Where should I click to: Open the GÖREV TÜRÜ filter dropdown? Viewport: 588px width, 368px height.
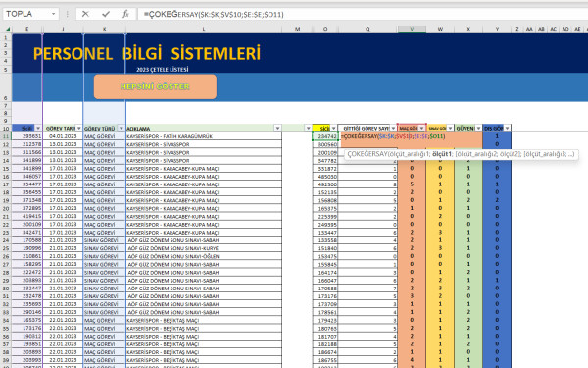pos(122,128)
